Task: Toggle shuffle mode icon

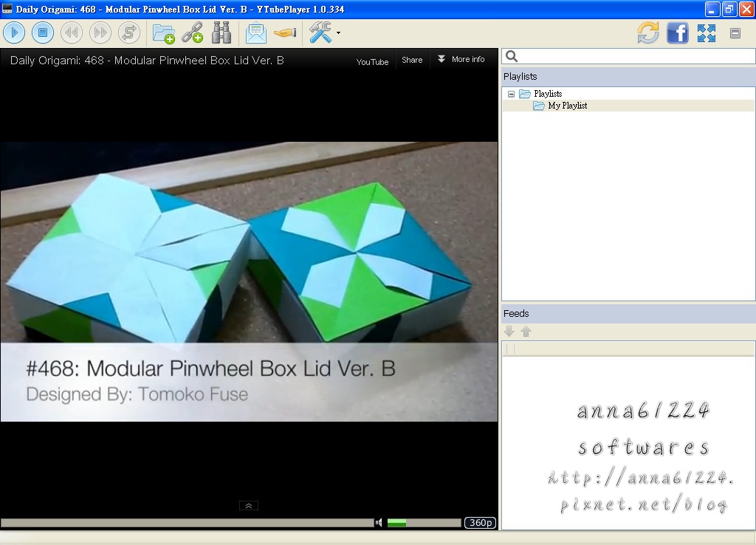Action: [x=128, y=32]
